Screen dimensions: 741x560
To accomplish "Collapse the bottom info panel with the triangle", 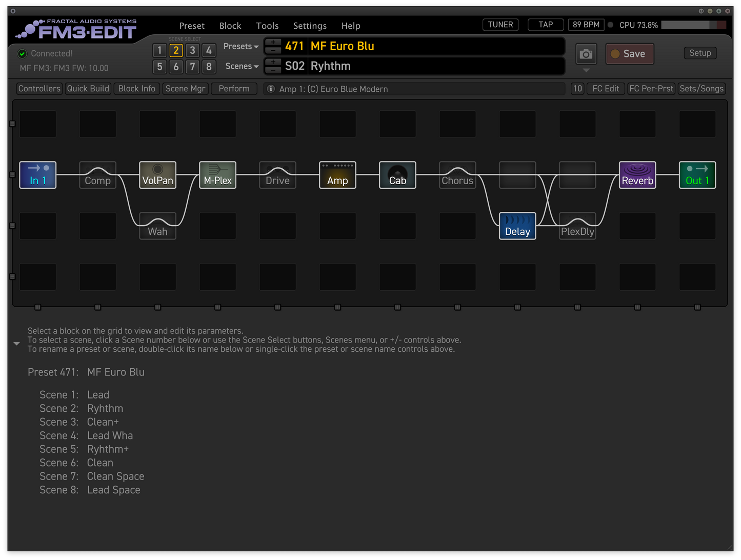I will coord(16,343).
